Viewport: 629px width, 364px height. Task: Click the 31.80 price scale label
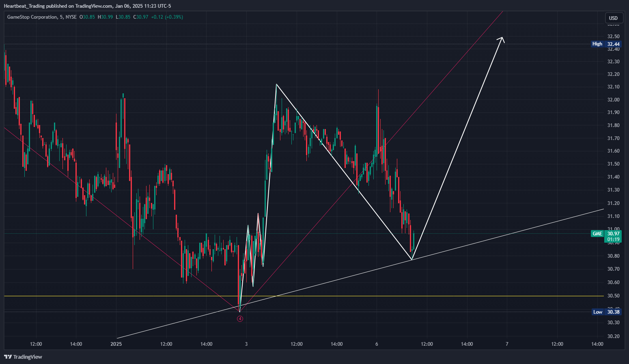613,125
